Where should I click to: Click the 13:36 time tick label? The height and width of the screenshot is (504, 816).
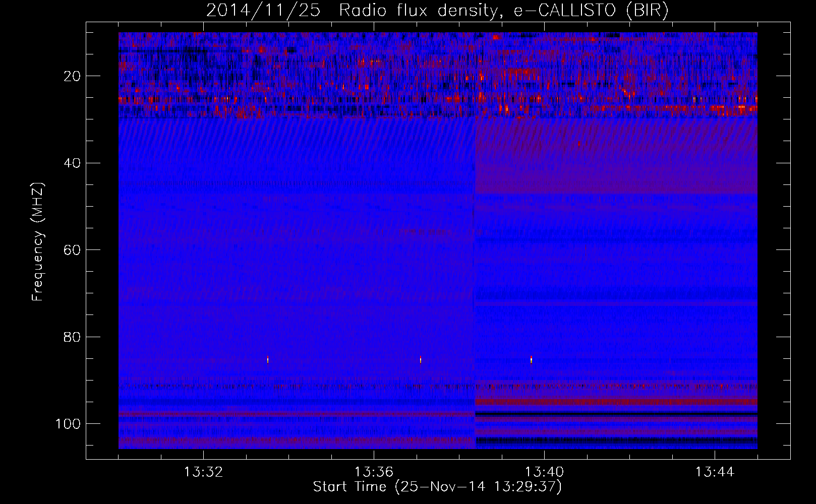pos(374,472)
